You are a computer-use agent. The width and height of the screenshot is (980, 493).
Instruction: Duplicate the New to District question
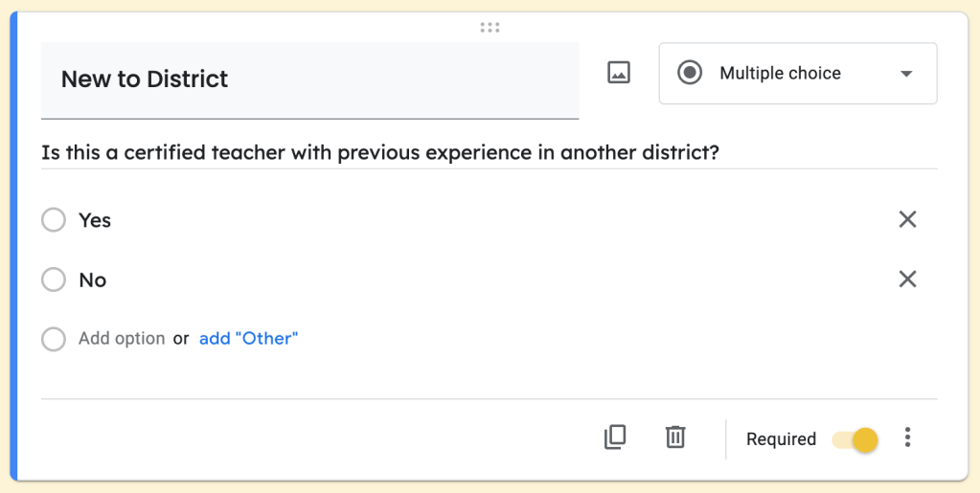point(615,437)
